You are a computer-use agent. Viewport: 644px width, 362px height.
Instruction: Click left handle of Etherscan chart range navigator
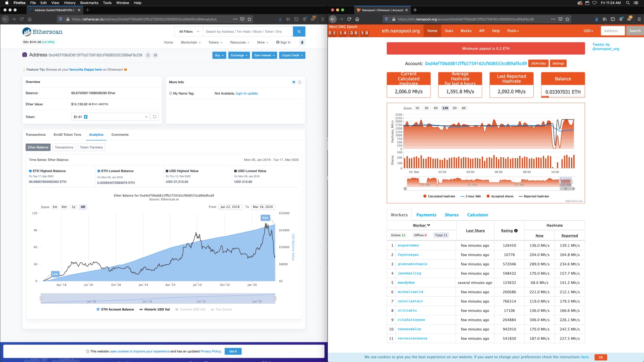[41, 298]
